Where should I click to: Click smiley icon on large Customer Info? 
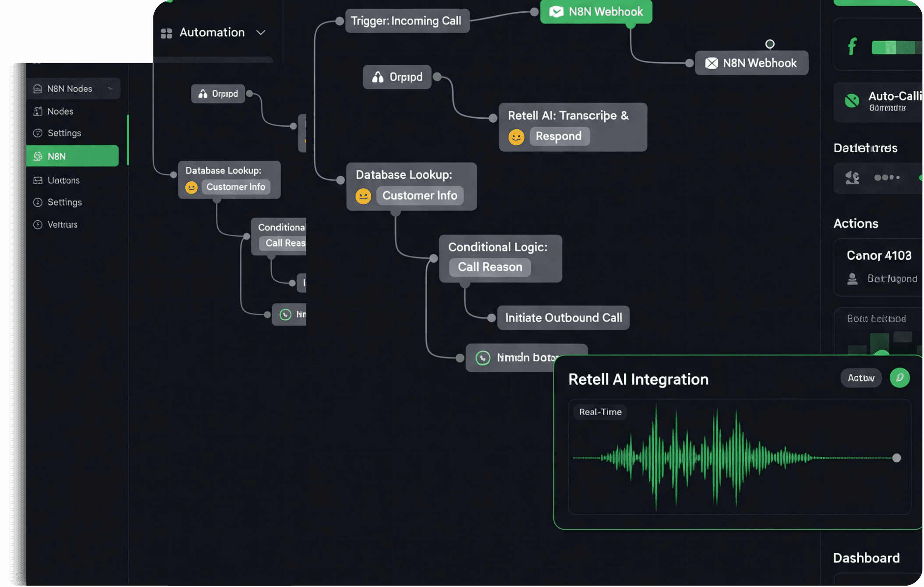(x=363, y=196)
